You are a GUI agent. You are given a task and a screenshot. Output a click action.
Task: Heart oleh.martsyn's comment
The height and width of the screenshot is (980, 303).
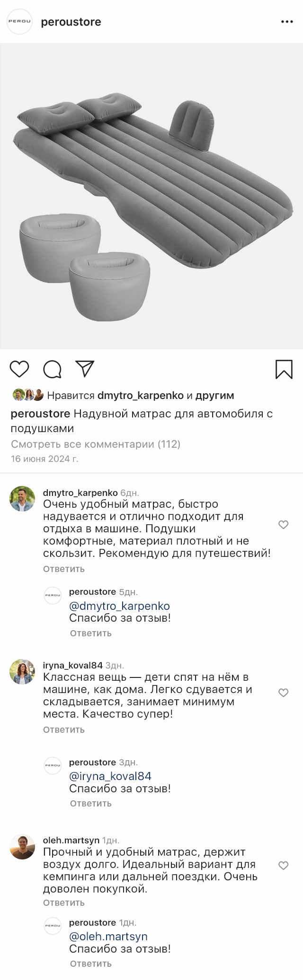coord(283,866)
